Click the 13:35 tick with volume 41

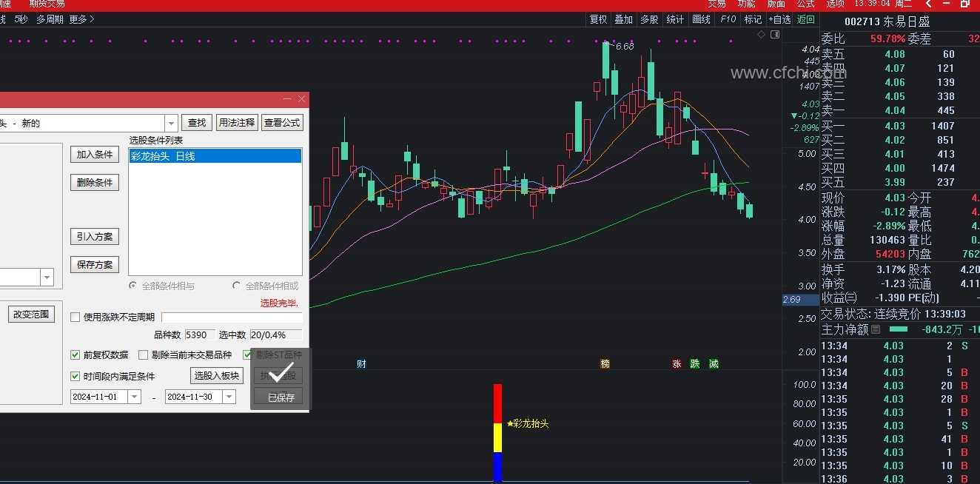tap(900, 439)
